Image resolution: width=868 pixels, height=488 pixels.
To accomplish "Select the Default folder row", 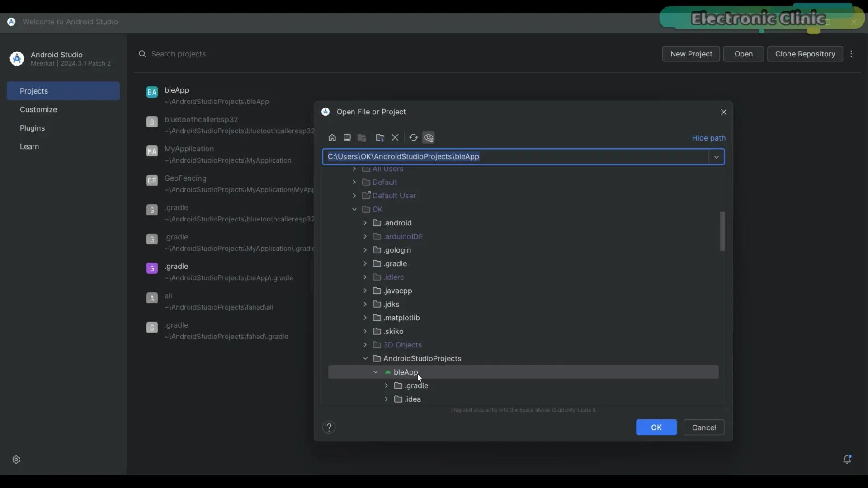I will pyautogui.click(x=524, y=182).
